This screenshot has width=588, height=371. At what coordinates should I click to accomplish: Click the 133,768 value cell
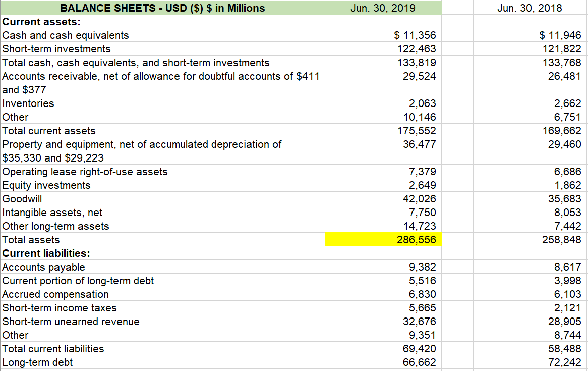[x=562, y=62]
